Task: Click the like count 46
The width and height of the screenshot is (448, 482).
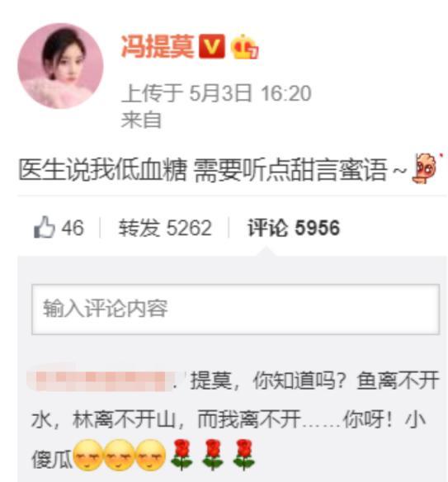Action: (73, 228)
